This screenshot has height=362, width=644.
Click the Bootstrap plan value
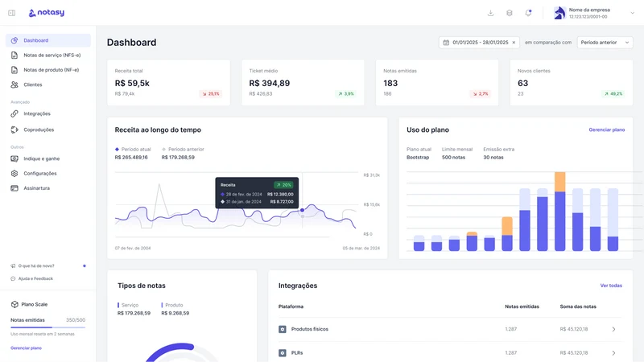[x=418, y=158]
